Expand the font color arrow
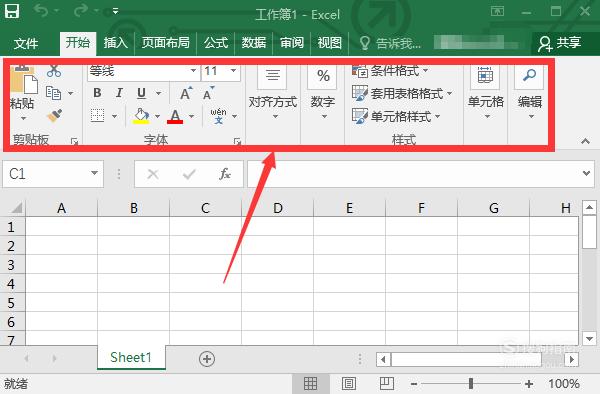The image size is (600, 394). pyautogui.click(x=191, y=116)
